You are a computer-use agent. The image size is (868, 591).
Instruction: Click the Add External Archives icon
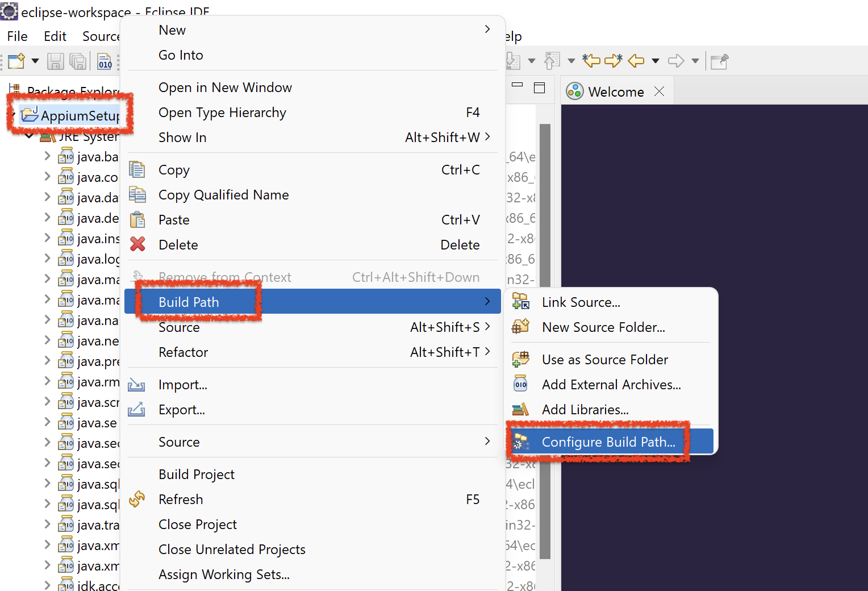(521, 384)
